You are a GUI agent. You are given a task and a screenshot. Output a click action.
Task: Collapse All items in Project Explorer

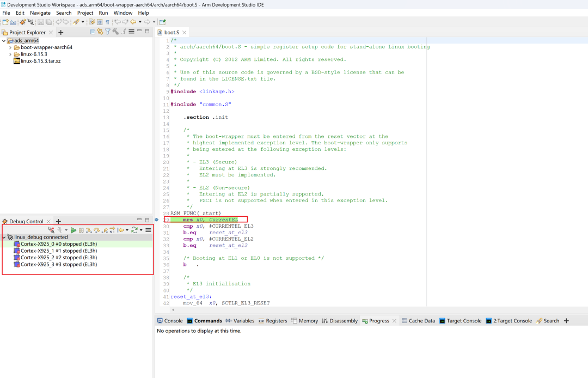tap(92, 32)
